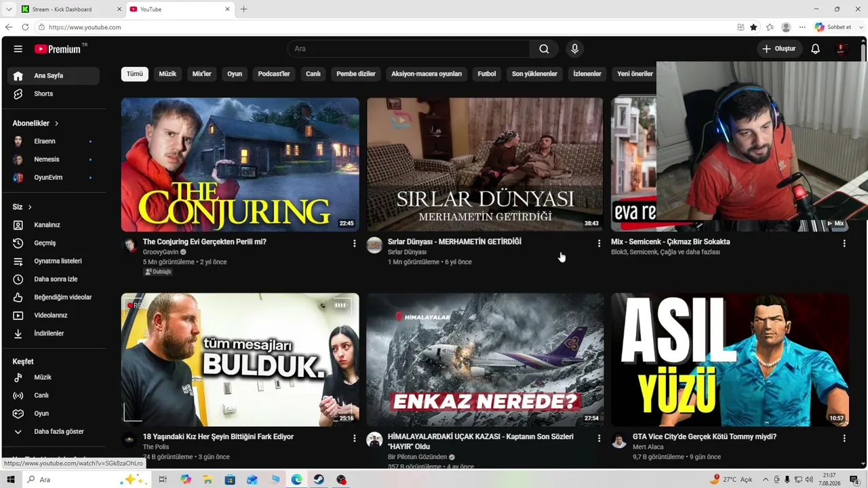This screenshot has width=868, height=488.
Task: Open Keşfet Oyun in sidebar
Action: pyautogui.click(x=54, y=413)
